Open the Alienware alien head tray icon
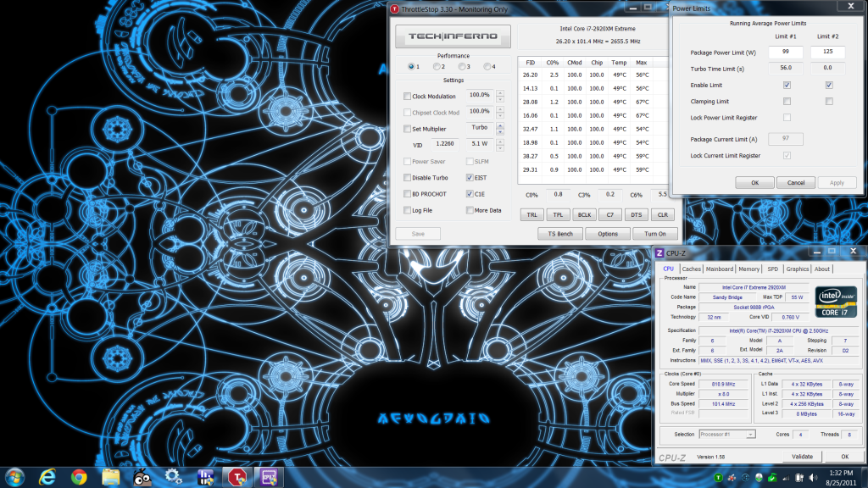The width and height of the screenshot is (868, 488). point(759,478)
